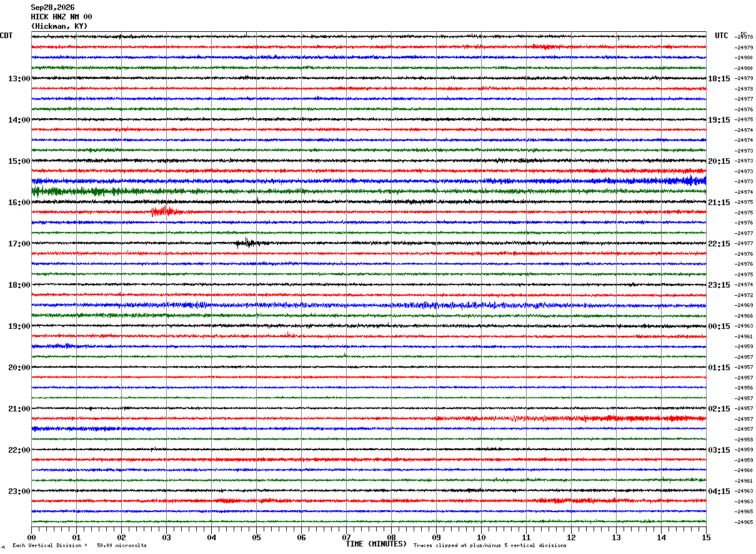Click the vertical division microvolts note
The width and height of the screenshot is (756, 554).
[80, 545]
